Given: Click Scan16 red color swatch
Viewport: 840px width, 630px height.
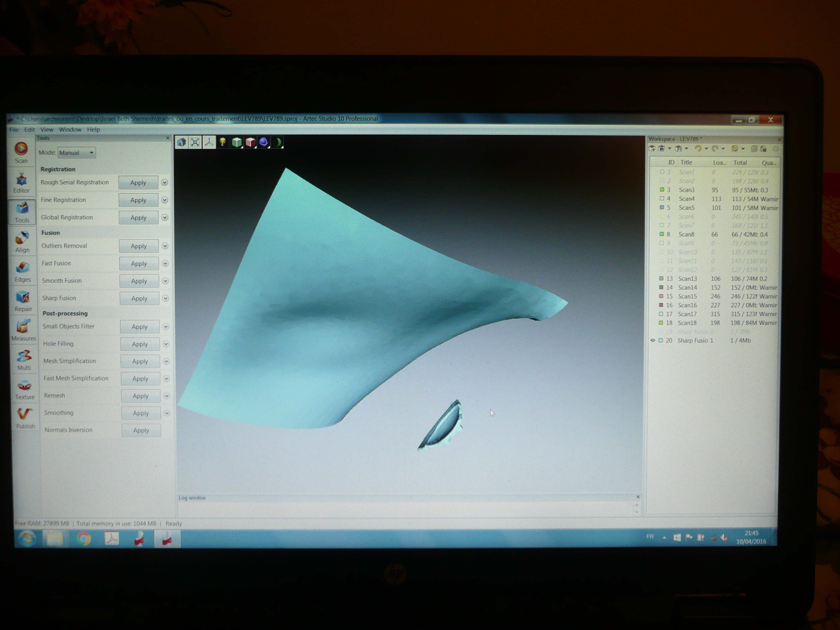Looking at the screenshot, I should [661, 305].
